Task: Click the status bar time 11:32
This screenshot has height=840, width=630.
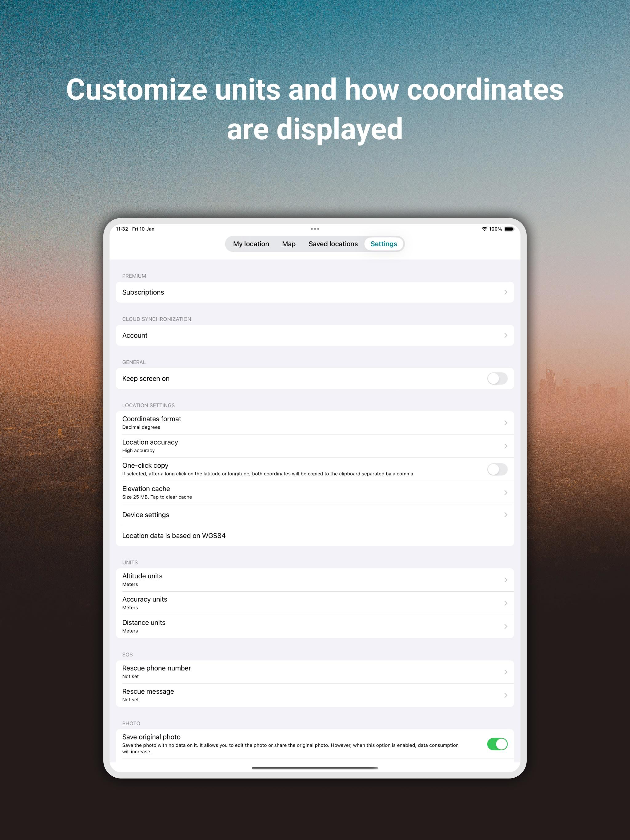Action: 122,229
